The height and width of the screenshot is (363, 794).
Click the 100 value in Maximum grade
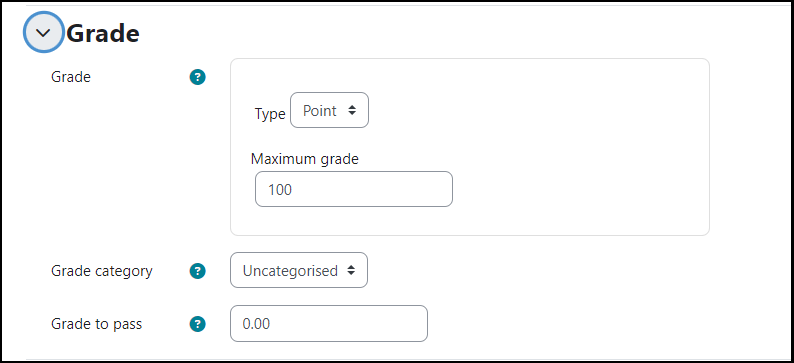[280, 190]
